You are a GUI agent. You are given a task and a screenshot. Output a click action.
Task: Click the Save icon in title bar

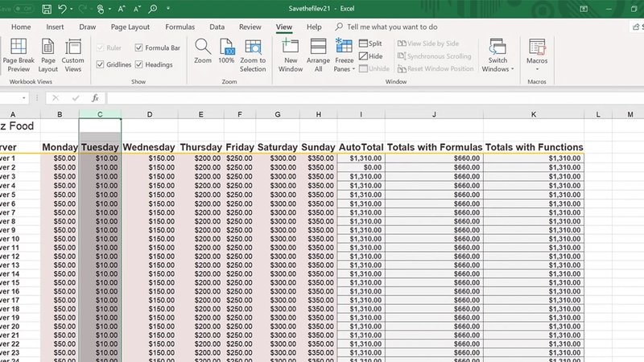(x=47, y=10)
